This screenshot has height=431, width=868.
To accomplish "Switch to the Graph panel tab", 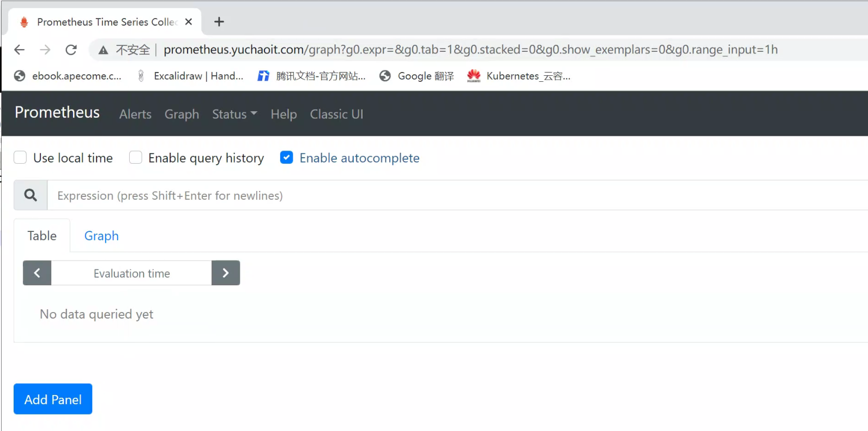I will point(101,236).
